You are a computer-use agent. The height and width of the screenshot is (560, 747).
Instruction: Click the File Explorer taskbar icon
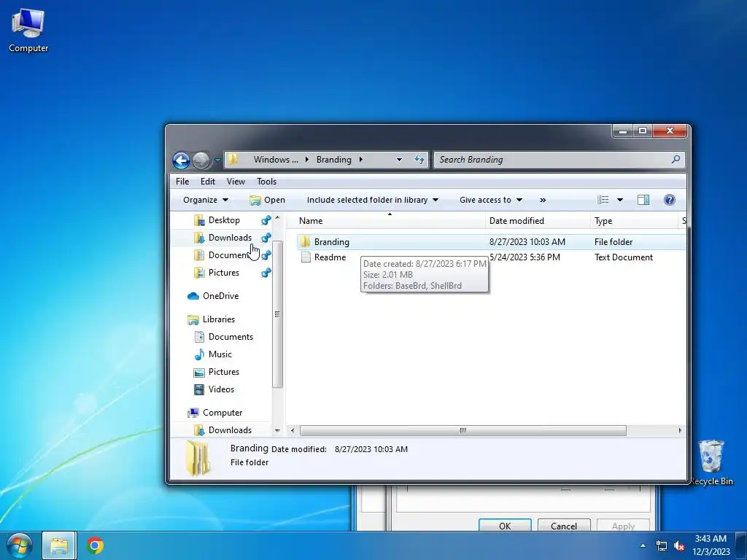pyautogui.click(x=59, y=545)
